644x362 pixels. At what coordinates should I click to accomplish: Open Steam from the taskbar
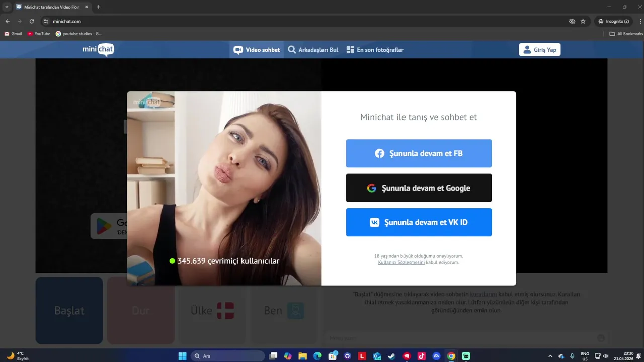391,356
